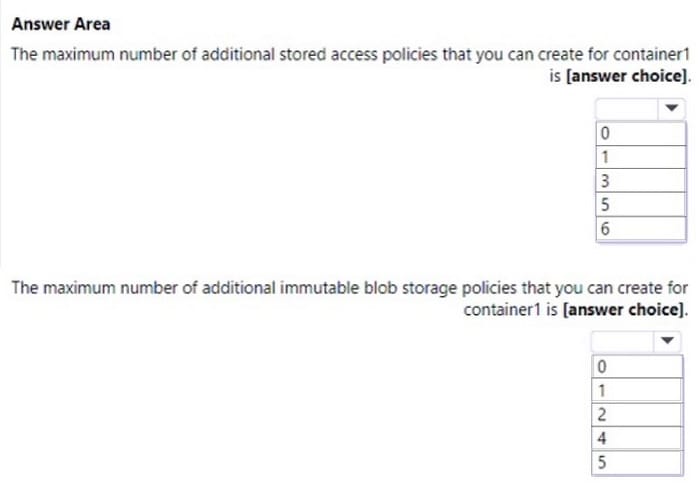Select 0 in the immutable blob policies list

[x=637, y=366]
